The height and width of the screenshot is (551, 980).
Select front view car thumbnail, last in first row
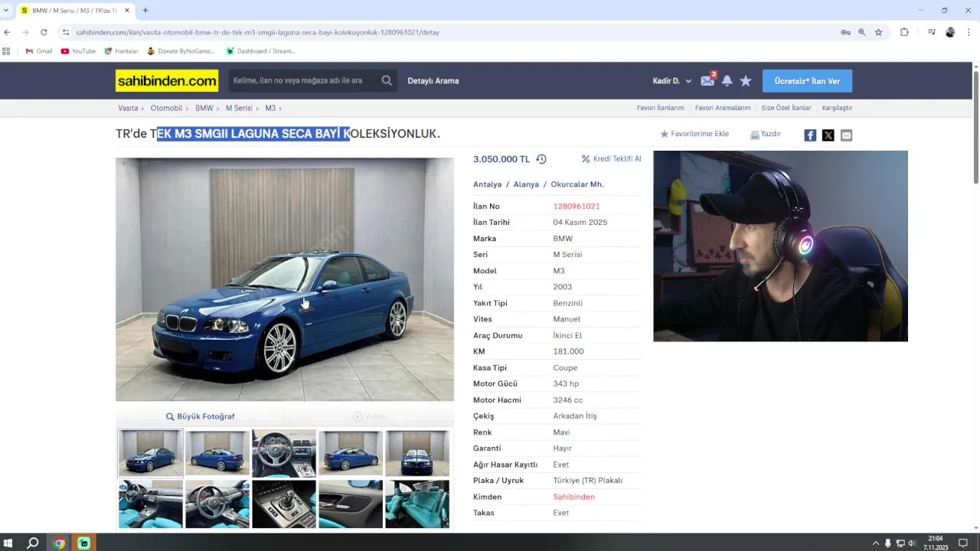pos(417,453)
